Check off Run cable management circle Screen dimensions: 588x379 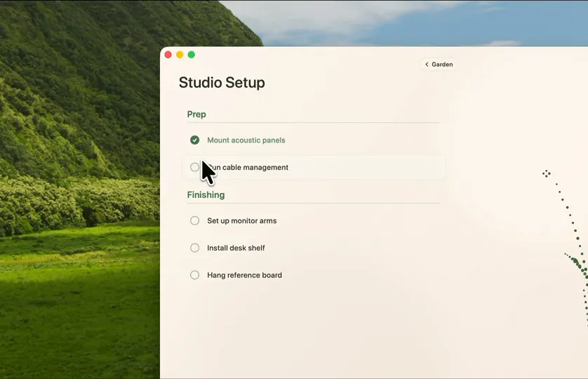tap(194, 167)
